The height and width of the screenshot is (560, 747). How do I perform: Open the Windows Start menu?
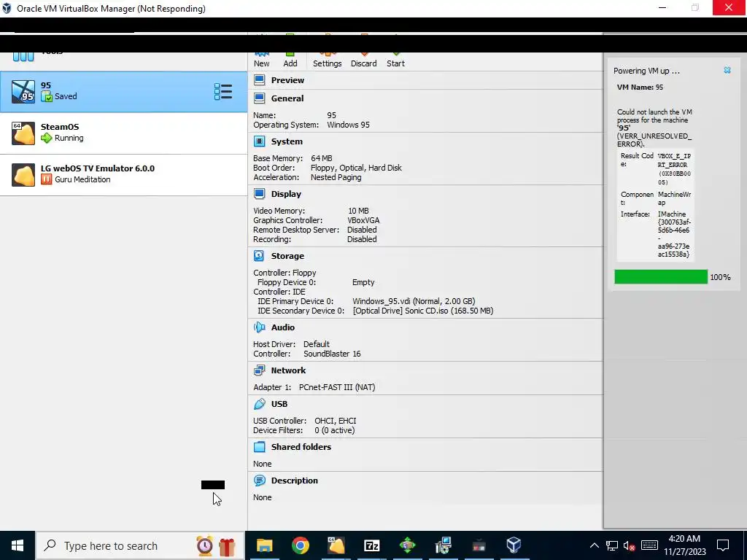tap(18, 545)
